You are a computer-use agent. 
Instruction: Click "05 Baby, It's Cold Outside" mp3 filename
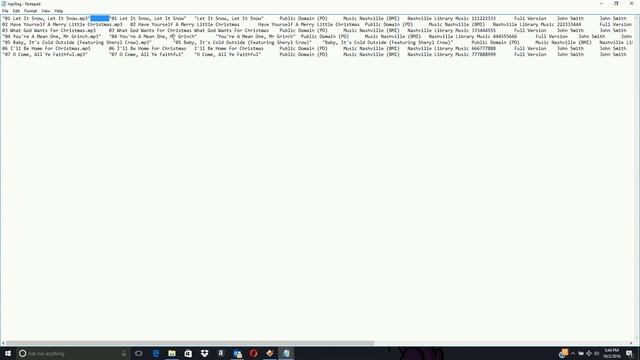coord(77,42)
